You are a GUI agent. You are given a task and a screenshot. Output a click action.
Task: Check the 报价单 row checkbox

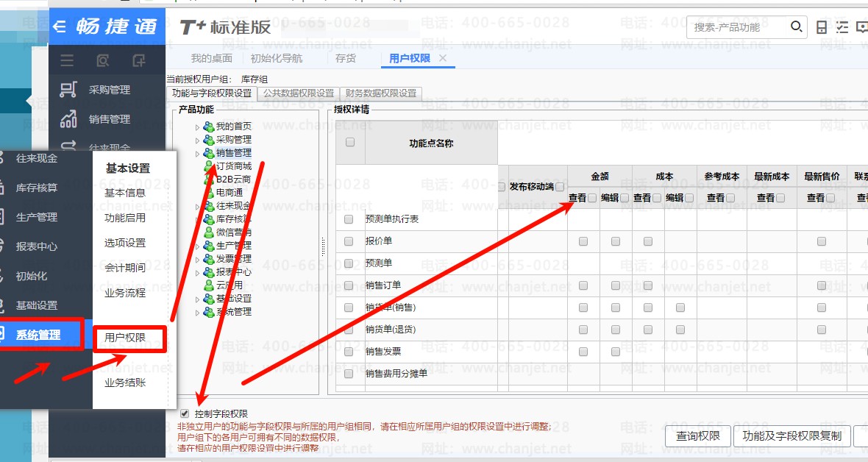click(349, 241)
